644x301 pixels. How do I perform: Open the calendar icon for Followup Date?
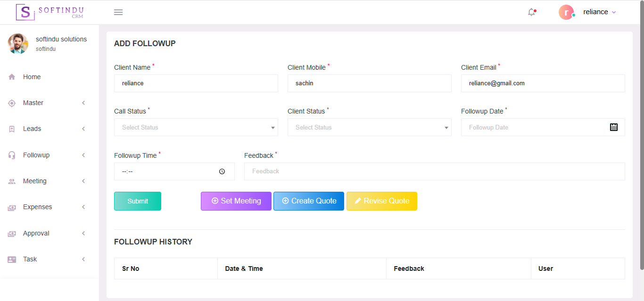pos(613,127)
